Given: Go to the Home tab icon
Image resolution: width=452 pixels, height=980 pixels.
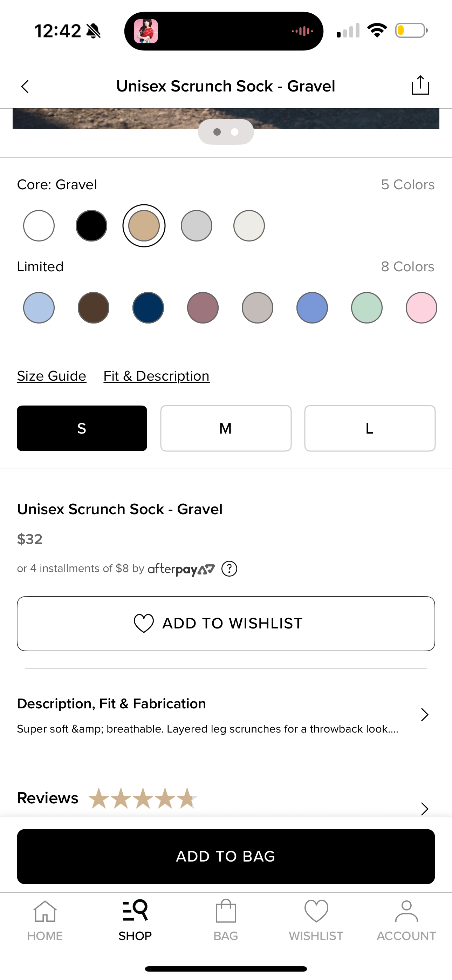Looking at the screenshot, I should pyautogui.click(x=45, y=912).
